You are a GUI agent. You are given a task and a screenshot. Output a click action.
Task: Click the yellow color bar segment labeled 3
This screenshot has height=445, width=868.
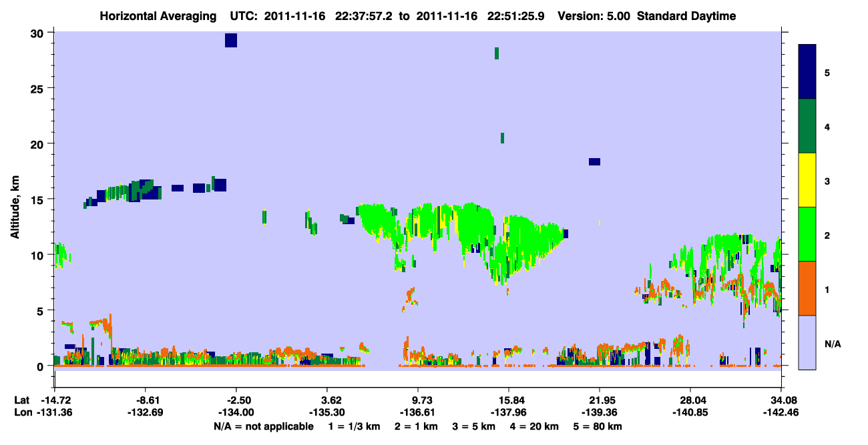coord(807,180)
